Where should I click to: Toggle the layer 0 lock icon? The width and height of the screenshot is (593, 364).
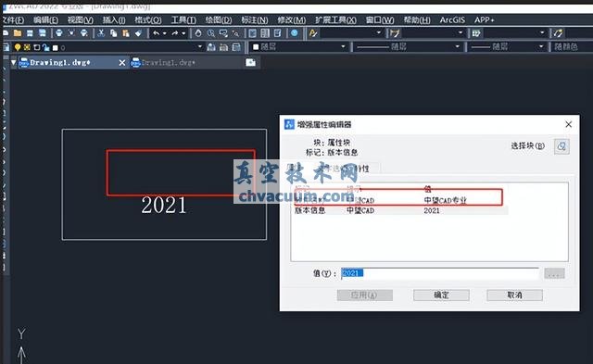[x=45, y=47]
